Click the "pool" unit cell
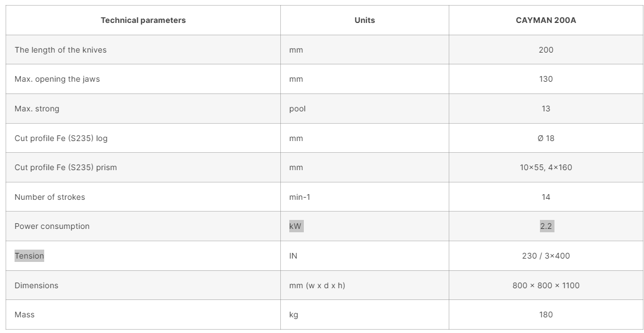 (x=298, y=109)
